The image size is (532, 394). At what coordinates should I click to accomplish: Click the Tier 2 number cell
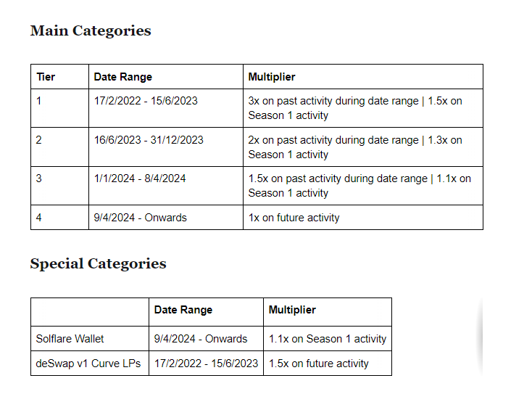(59, 147)
